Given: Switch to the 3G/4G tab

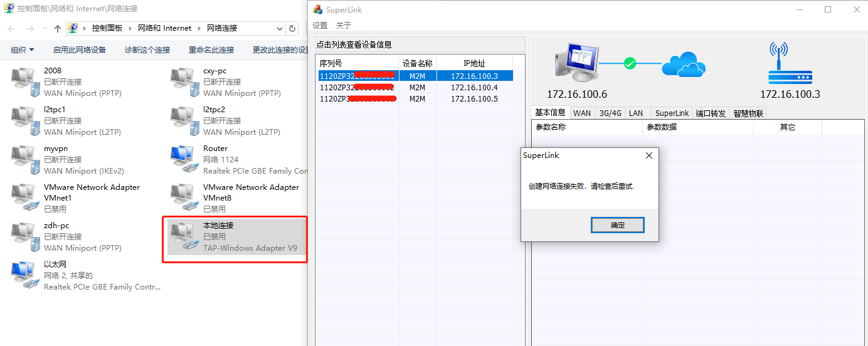Looking at the screenshot, I should (x=610, y=113).
